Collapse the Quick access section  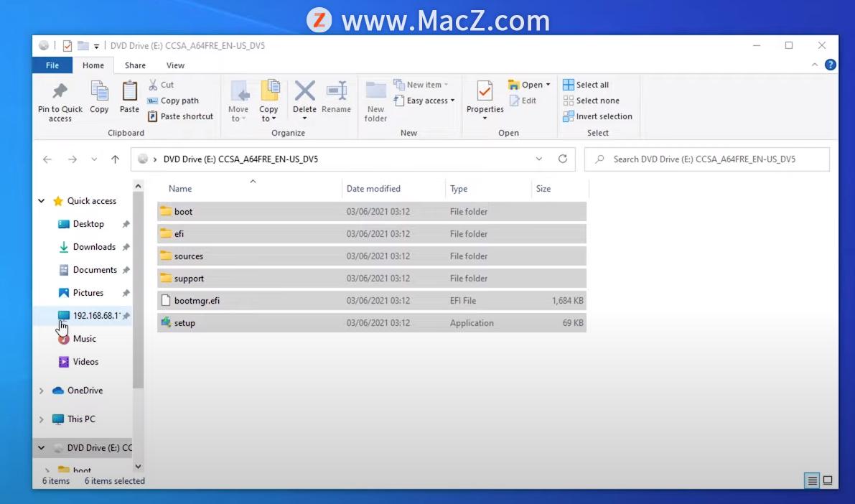[x=41, y=200]
